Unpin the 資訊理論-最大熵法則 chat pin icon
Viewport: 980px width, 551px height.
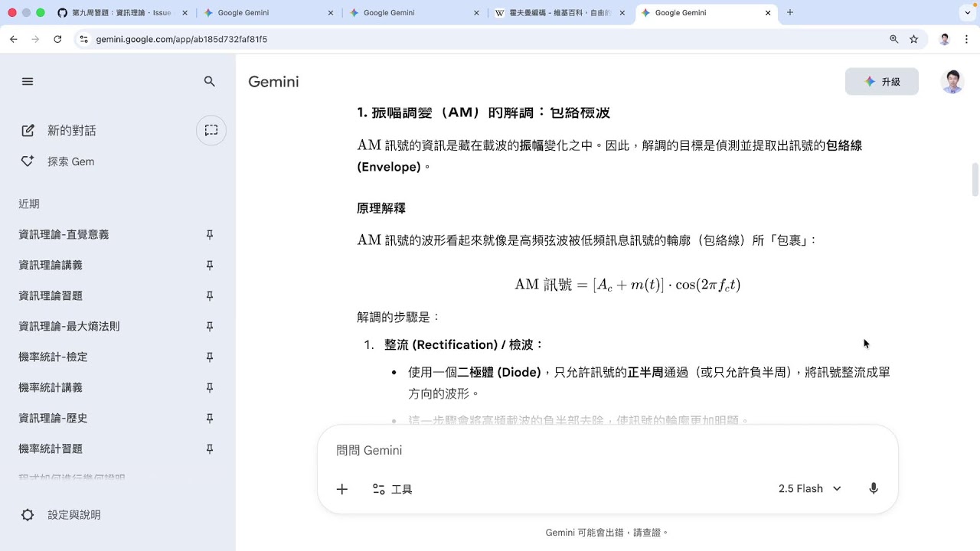[x=210, y=327]
